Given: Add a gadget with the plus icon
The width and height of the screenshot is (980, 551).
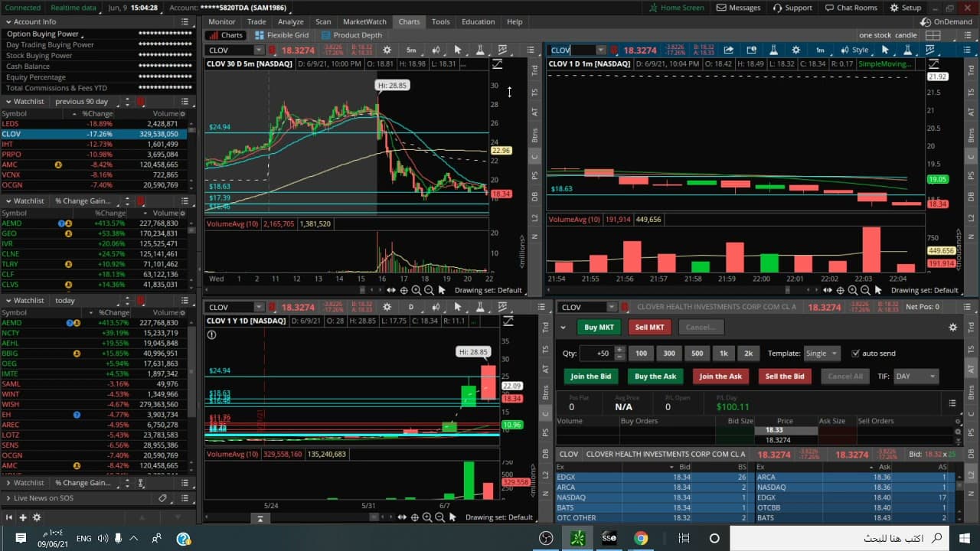Looking at the screenshot, I should pyautogui.click(x=23, y=517).
